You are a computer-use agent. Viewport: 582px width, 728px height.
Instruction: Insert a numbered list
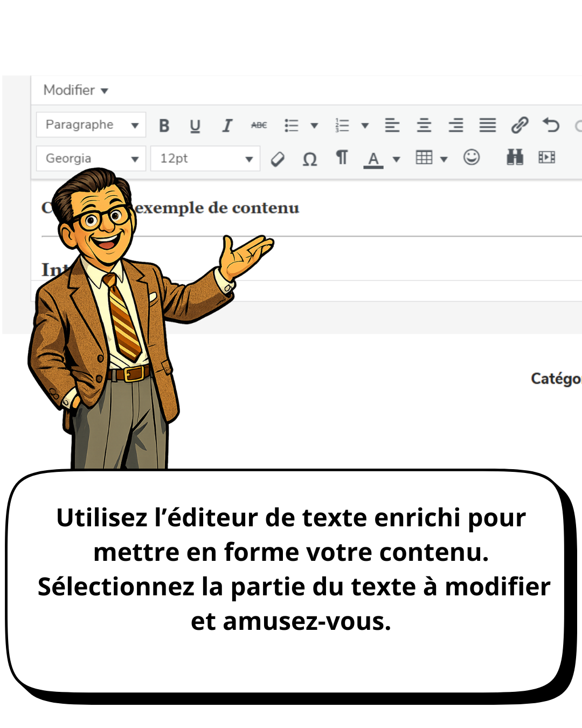[342, 126]
